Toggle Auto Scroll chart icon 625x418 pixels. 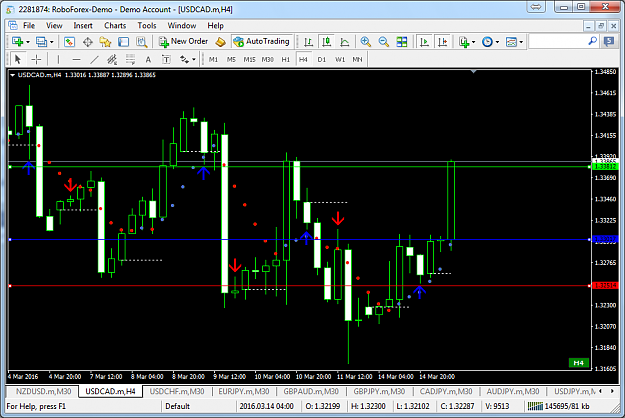(x=425, y=41)
